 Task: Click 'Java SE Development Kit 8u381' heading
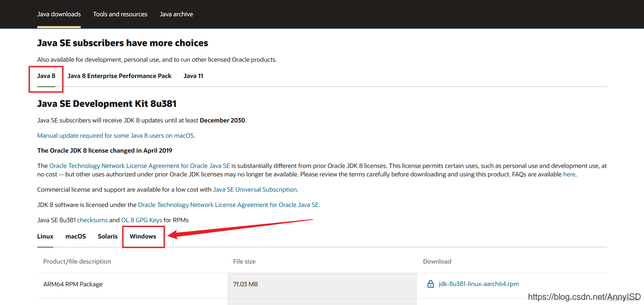pyautogui.click(x=107, y=104)
